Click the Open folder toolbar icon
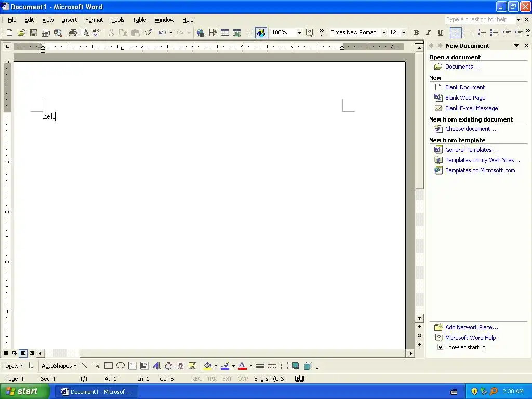The width and height of the screenshot is (532, 399). pyautogui.click(x=22, y=33)
